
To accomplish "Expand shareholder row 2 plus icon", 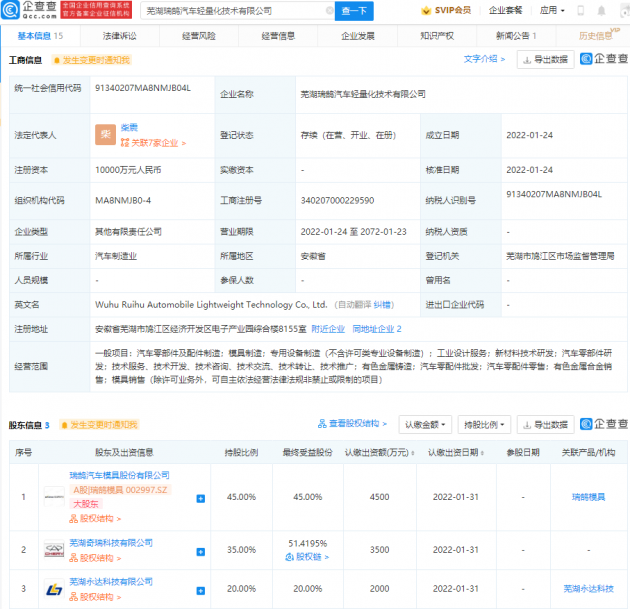I will [x=201, y=552].
